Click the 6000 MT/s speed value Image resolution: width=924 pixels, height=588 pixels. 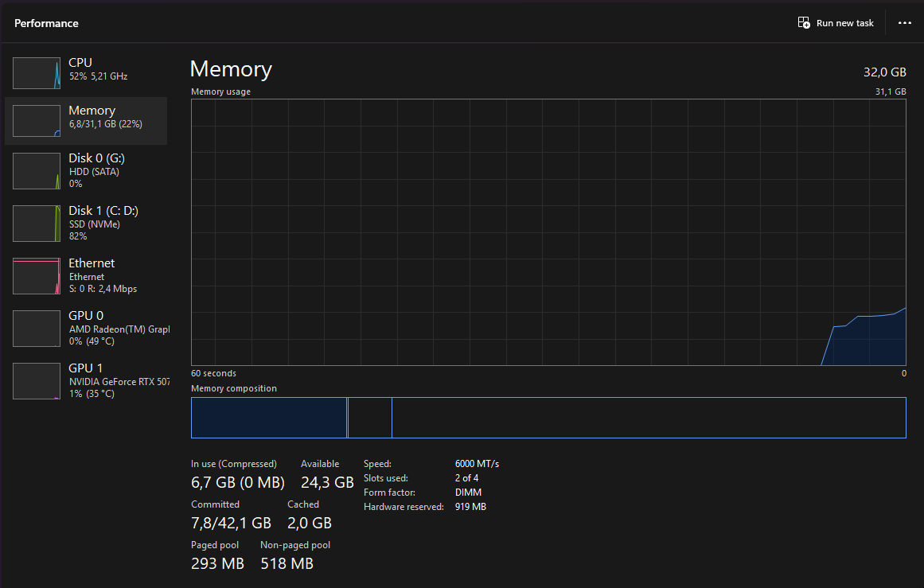pyautogui.click(x=477, y=464)
